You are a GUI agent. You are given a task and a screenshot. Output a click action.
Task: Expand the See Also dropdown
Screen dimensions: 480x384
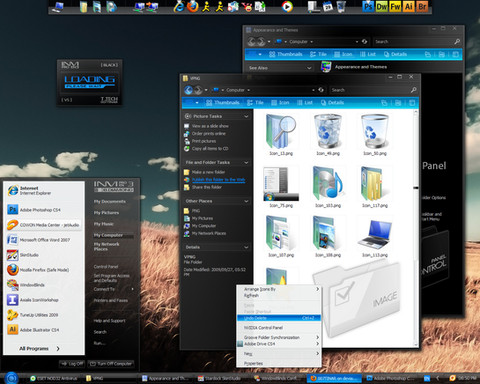(x=280, y=68)
